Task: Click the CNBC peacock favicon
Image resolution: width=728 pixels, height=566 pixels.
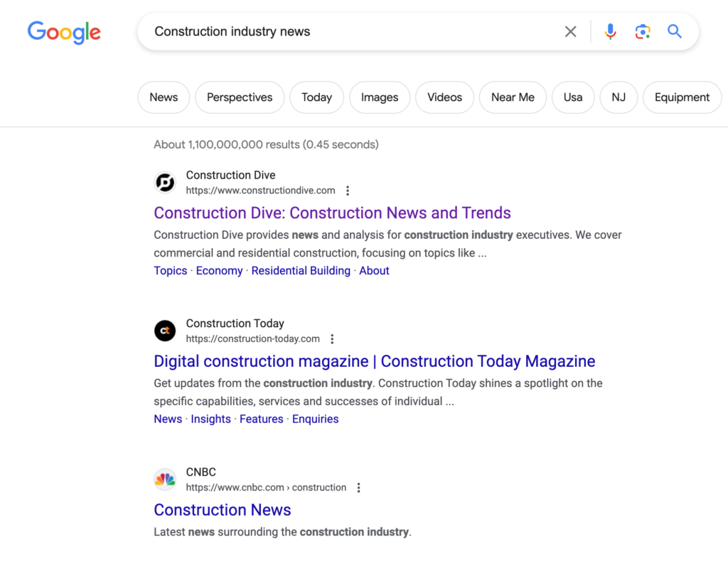Action: coord(165,479)
